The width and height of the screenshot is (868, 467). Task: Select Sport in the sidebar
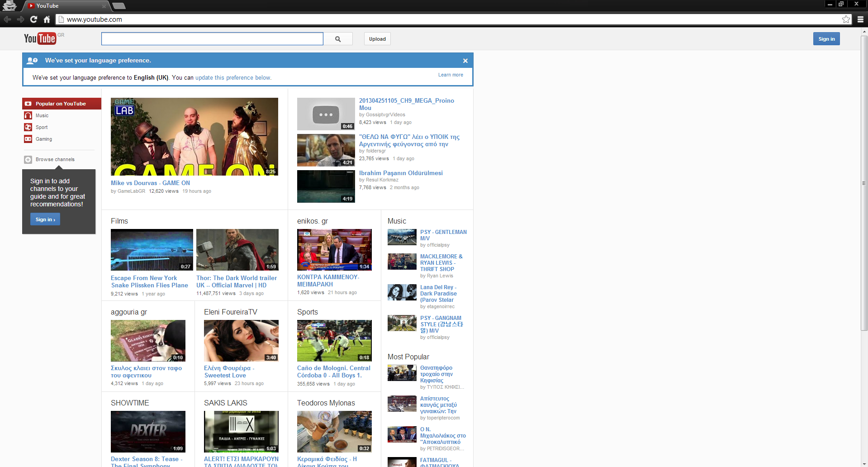[42, 127]
